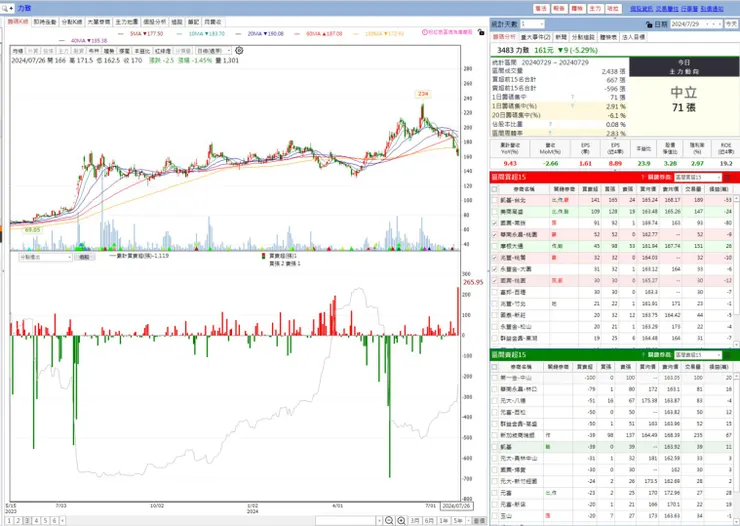The width and height of the screenshot is (740, 526).
Task: Click the red 報告 button
Action: point(559,8)
